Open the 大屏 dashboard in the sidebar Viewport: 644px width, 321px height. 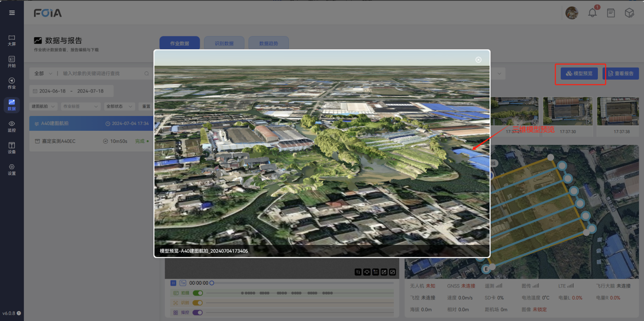12,40
